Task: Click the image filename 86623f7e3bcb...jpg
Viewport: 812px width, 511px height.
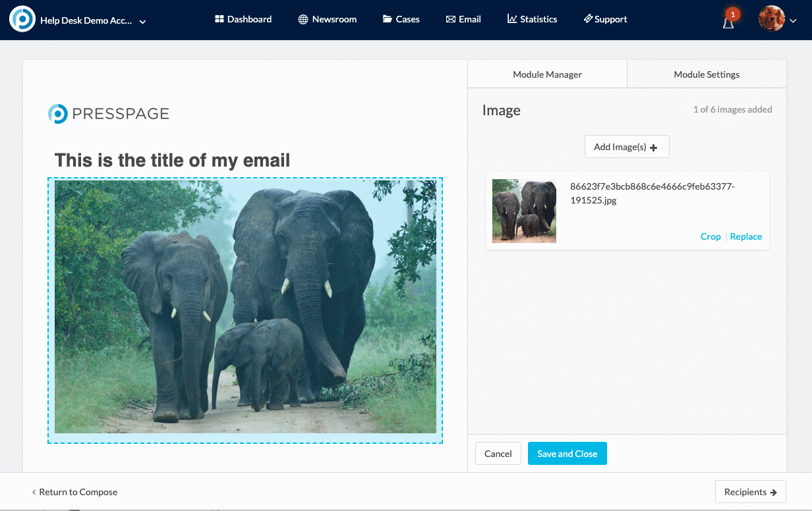Action: point(652,194)
